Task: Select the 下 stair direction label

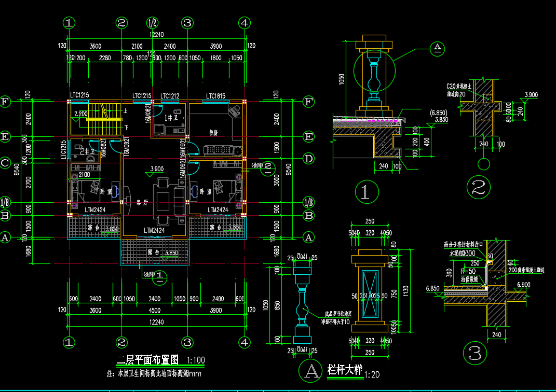Action: pyautogui.click(x=126, y=127)
